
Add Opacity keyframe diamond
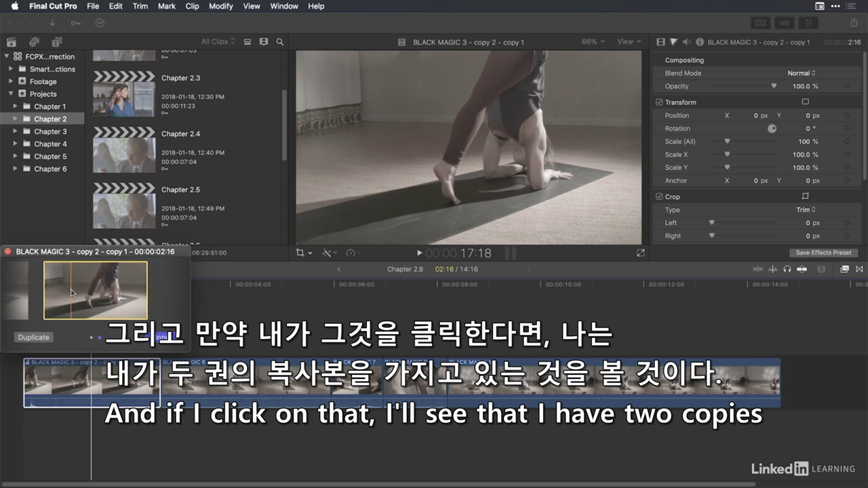[x=847, y=86]
